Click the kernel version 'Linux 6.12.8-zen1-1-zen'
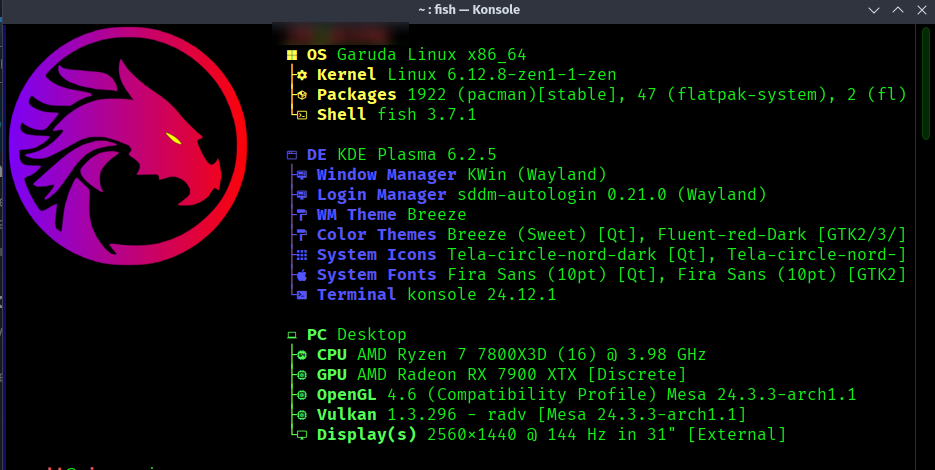The height and width of the screenshot is (470, 935). pyautogui.click(x=502, y=75)
